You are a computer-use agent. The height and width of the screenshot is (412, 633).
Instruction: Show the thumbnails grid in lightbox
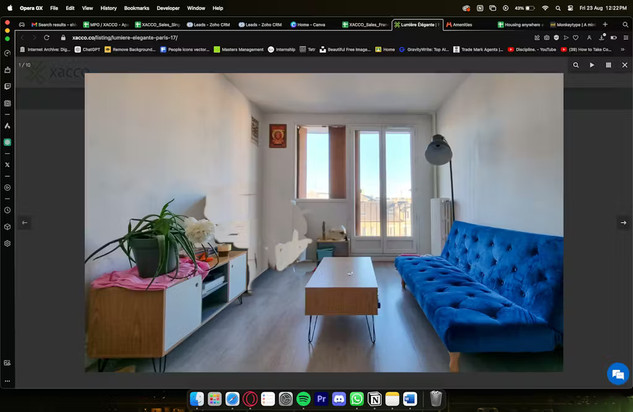(x=608, y=65)
